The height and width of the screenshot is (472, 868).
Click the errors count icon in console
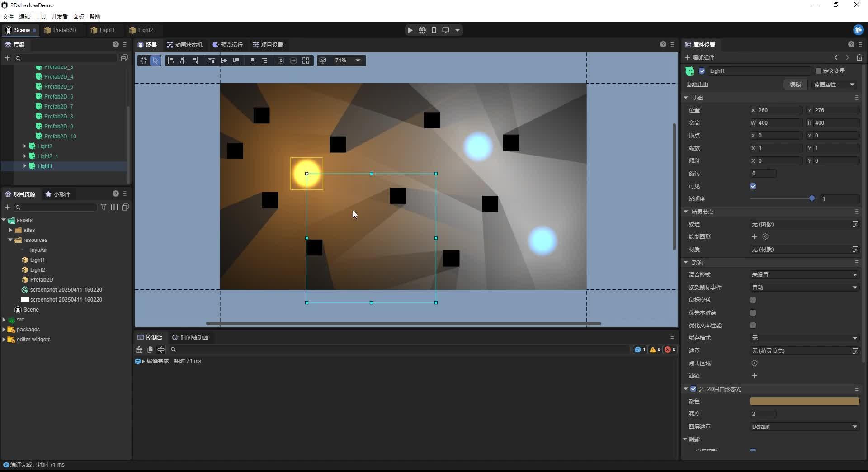pos(670,349)
